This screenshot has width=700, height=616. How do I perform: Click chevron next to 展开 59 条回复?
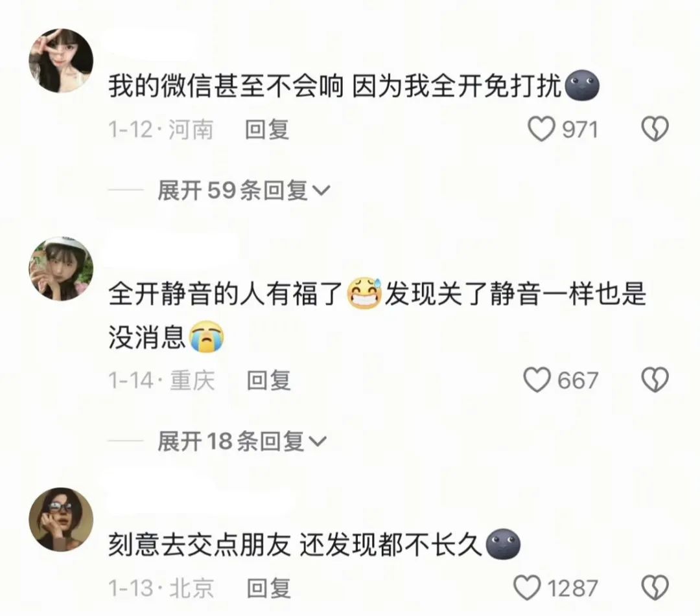pos(321,191)
